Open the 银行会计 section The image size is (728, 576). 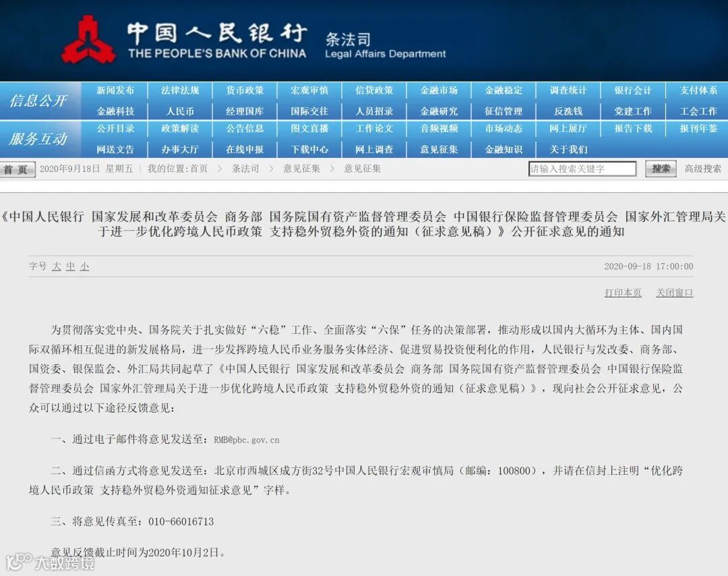click(x=633, y=90)
